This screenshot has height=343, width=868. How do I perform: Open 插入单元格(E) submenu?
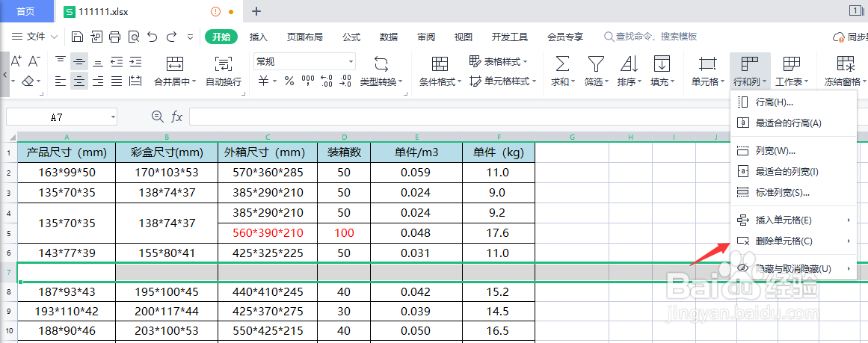click(793, 220)
